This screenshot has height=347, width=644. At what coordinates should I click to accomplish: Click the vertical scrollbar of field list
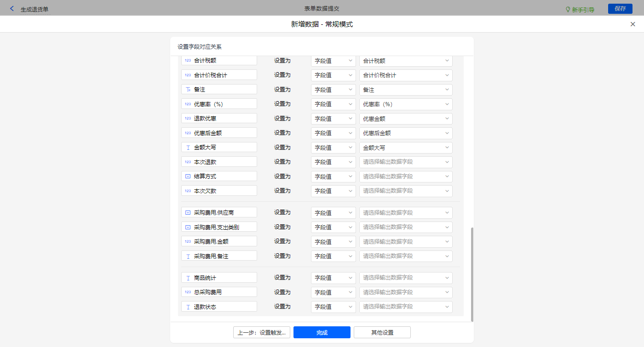tap(472, 273)
